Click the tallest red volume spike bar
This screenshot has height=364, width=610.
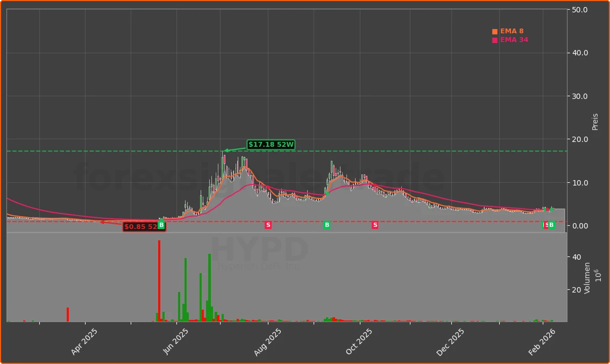tap(160, 280)
